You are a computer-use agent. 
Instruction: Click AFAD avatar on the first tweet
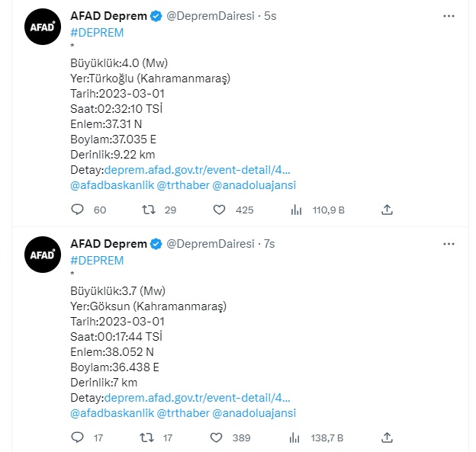(41, 27)
